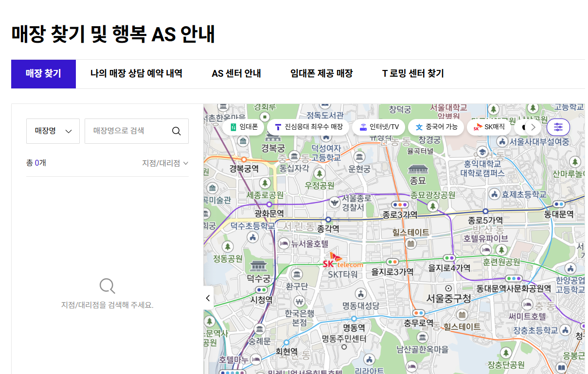Open the 매장명 search type dropdown

click(53, 131)
